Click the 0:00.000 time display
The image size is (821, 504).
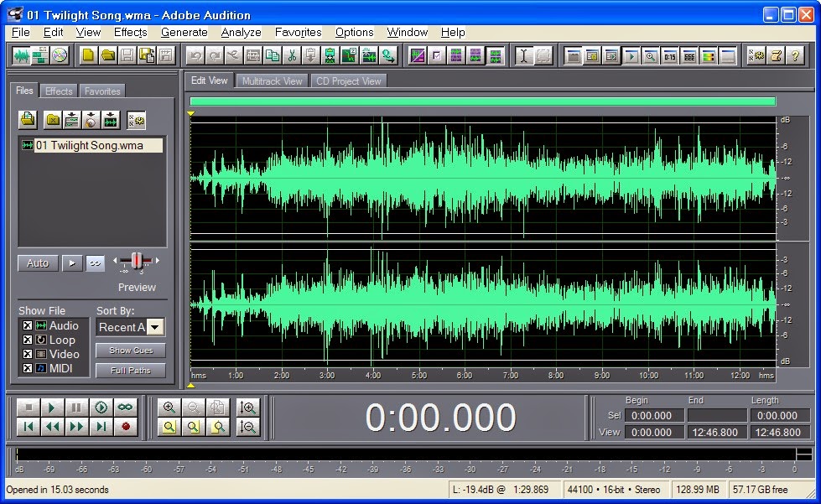pyautogui.click(x=440, y=418)
